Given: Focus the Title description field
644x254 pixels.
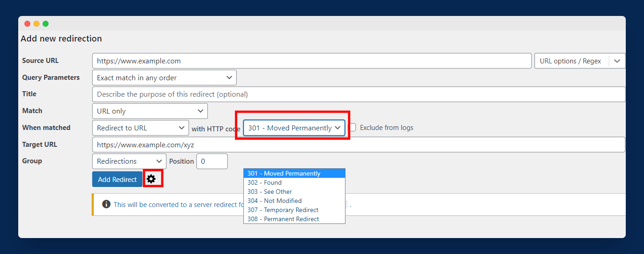Looking at the screenshot, I should [358, 94].
